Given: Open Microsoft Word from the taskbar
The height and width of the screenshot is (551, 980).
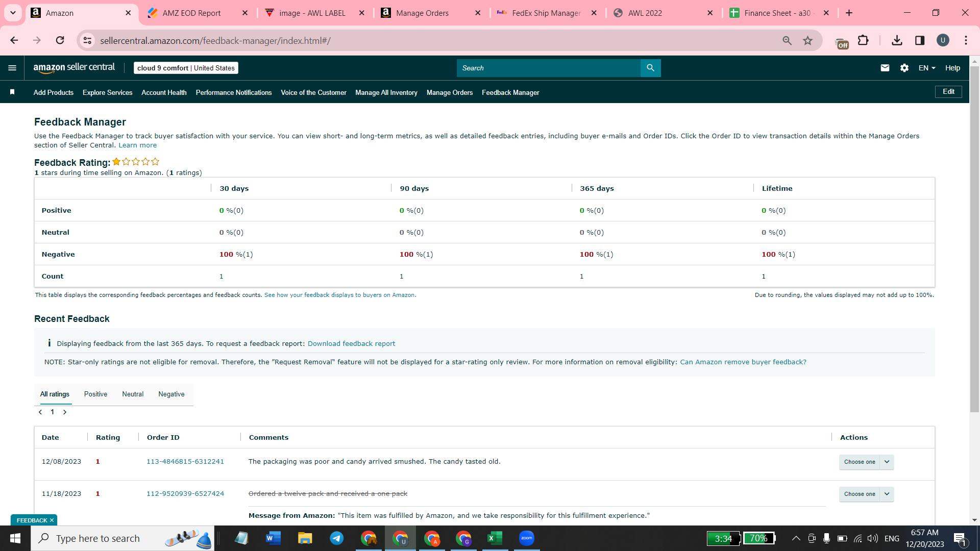Looking at the screenshot, I should pyautogui.click(x=274, y=538).
